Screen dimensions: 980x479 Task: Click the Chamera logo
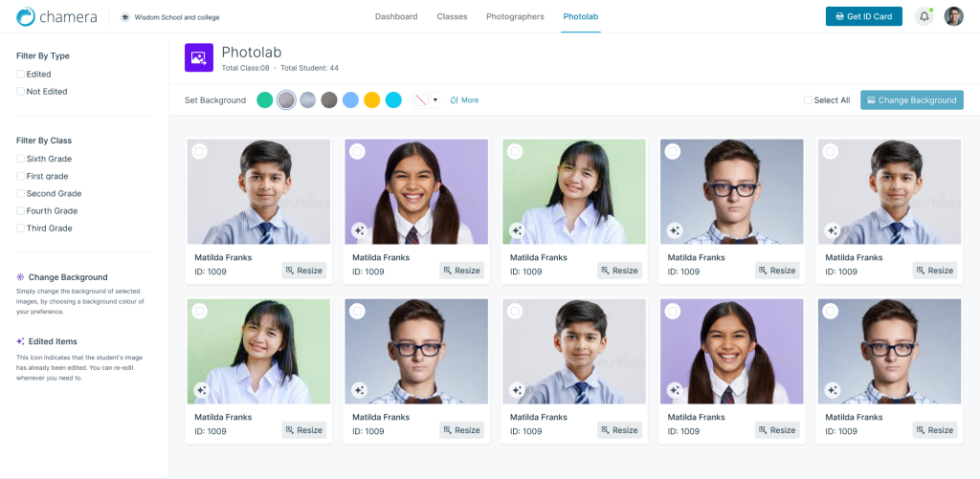(56, 17)
